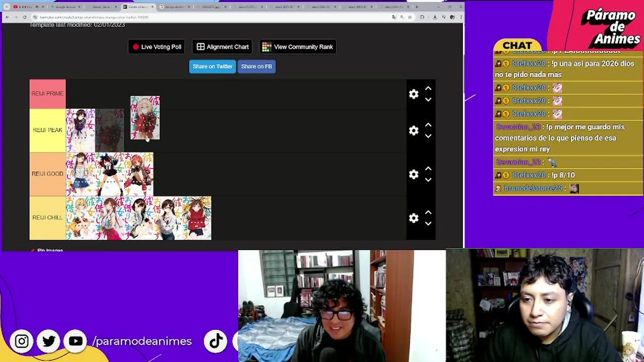Click the TikTok icon in overlay
Screen dimensions: 644x362
[x=216, y=341]
